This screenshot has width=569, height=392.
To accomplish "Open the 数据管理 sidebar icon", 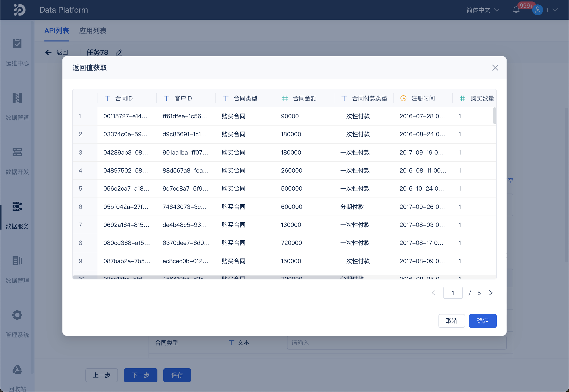I will click(x=17, y=261).
